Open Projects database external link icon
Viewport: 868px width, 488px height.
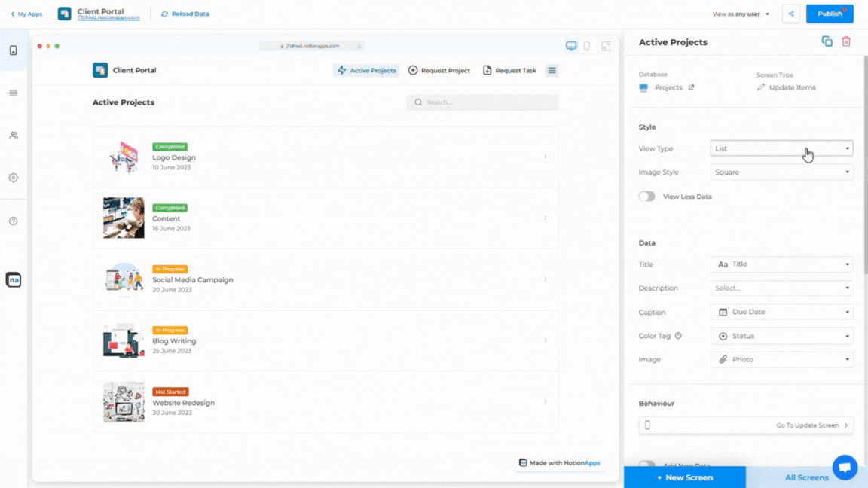click(691, 87)
